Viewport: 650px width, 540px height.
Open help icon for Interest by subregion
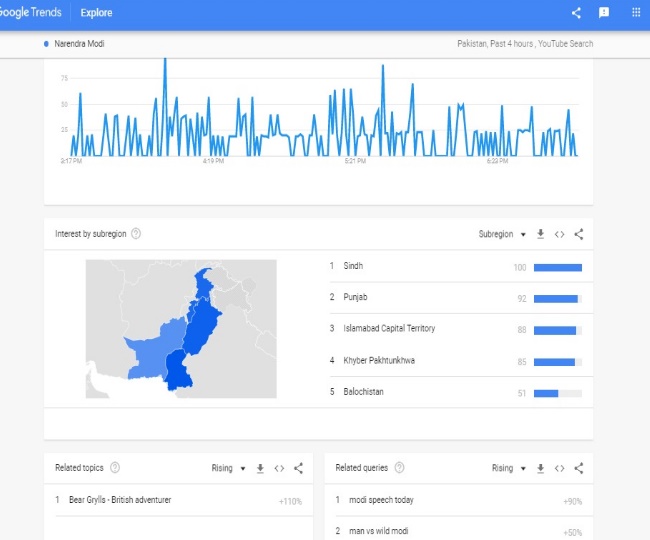point(136,234)
